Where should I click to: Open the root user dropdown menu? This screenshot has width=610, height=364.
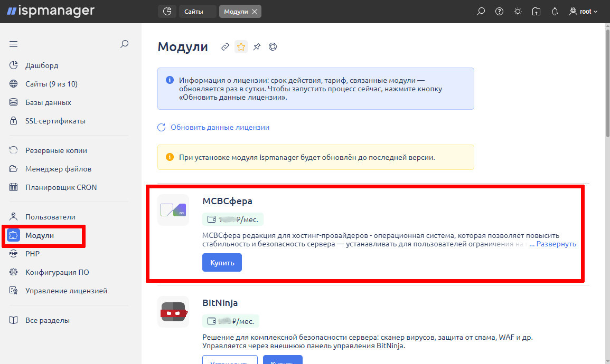(584, 11)
